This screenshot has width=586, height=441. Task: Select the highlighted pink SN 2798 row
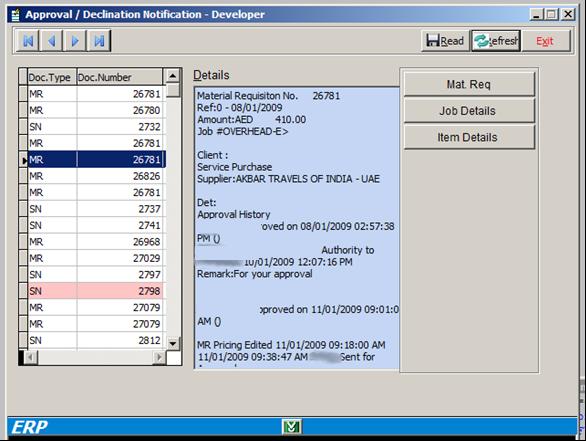click(95, 291)
